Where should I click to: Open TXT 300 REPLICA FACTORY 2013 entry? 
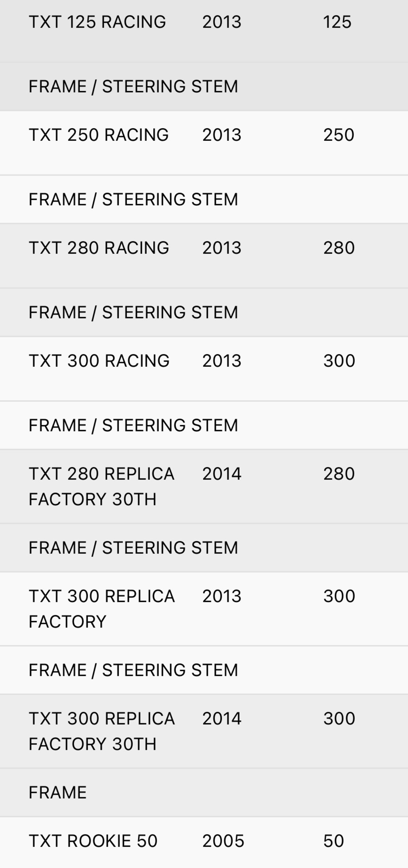[x=204, y=609]
